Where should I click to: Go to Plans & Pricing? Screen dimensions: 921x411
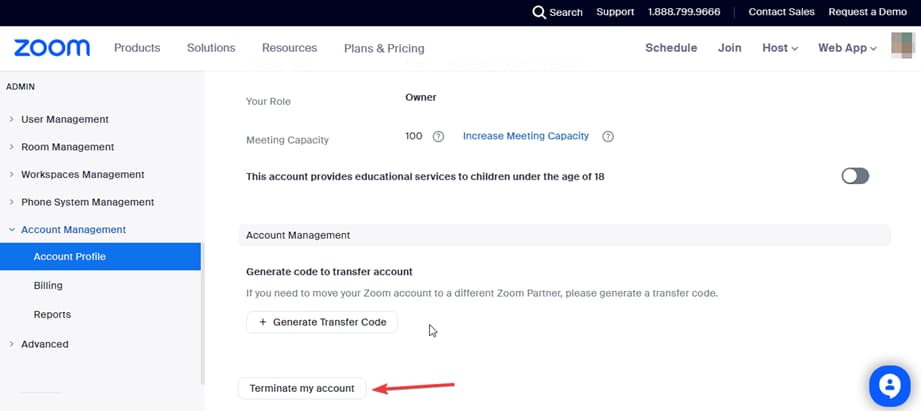point(384,48)
